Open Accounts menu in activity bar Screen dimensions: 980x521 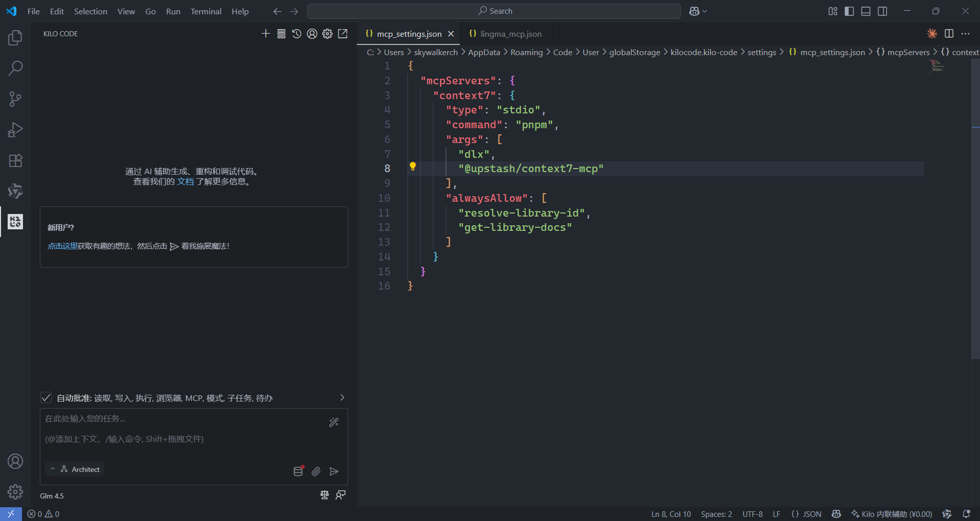pos(15,461)
